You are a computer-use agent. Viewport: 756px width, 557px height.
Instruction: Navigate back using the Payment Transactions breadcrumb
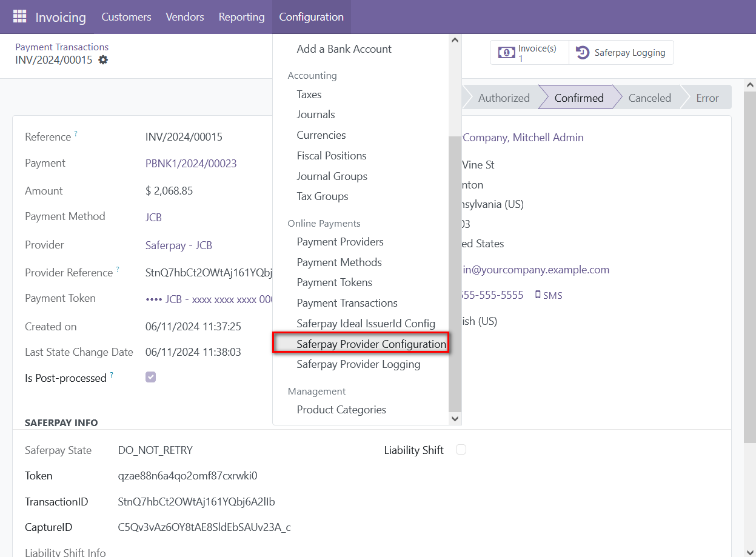coord(62,47)
